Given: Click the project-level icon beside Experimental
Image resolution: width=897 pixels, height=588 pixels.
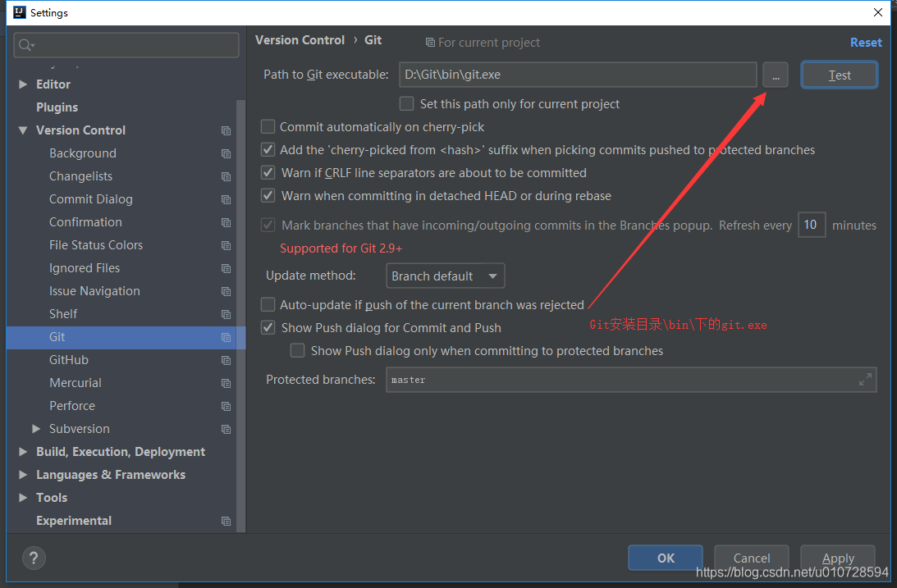Looking at the screenshot, I should tap(226, 521).
